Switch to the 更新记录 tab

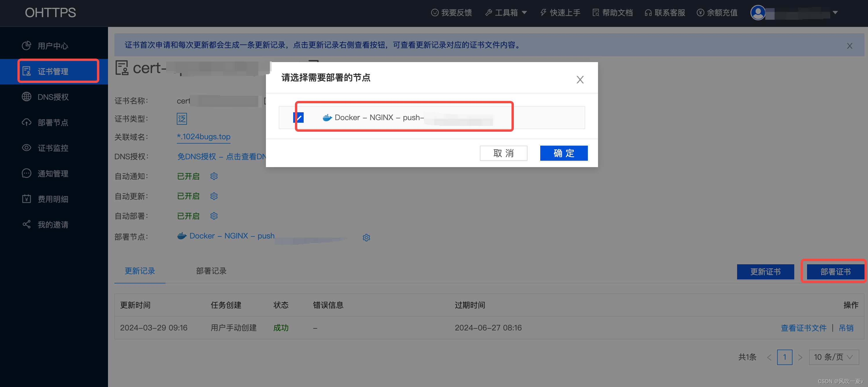140,271
